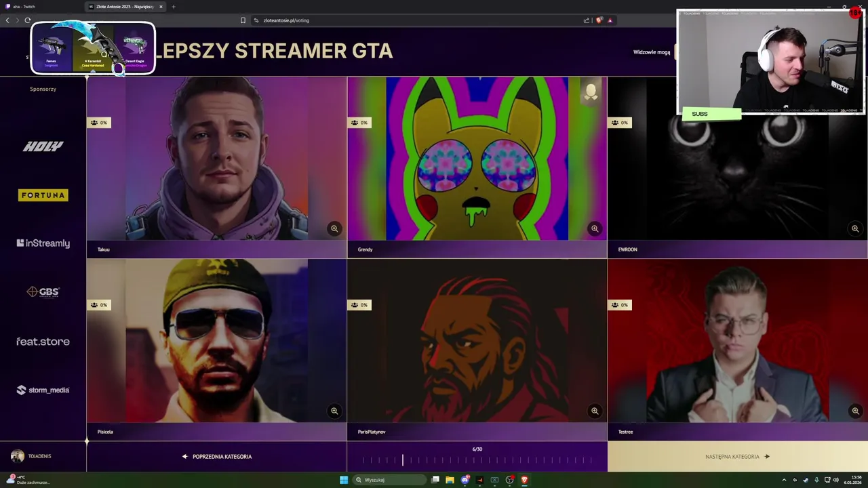868x488 pixels.
Task: Open magnifier on ParisPlatynov's image
Action: point(595,411)
